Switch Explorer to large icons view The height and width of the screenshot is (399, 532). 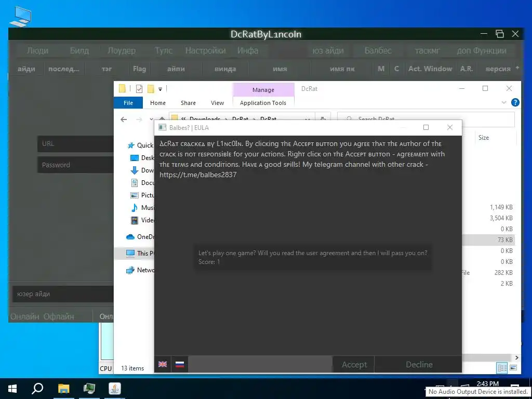(x=513, y=368)
